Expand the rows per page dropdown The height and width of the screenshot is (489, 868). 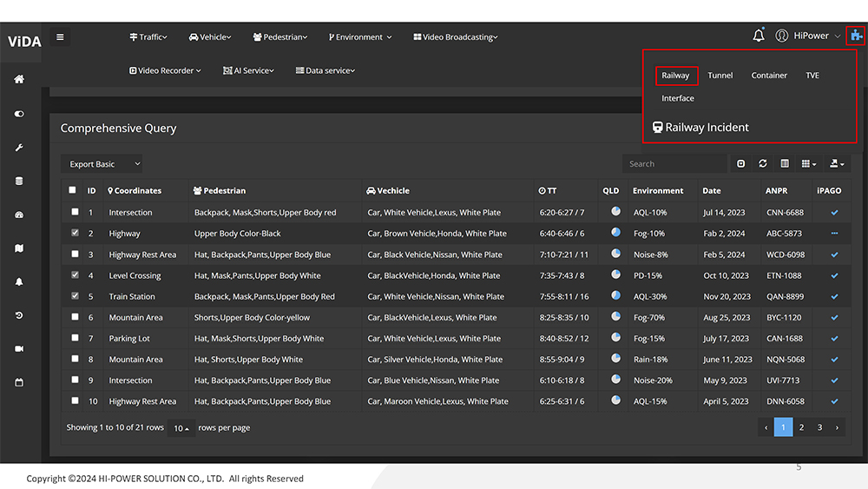pyautogui.click(x=181, y=428)
